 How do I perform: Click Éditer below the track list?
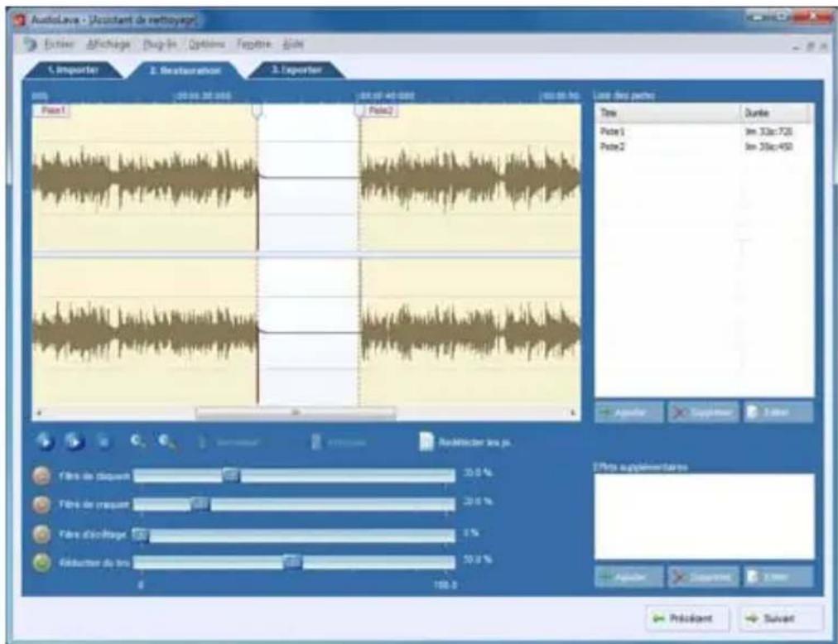pyautogui.click(x=778, y=412)
